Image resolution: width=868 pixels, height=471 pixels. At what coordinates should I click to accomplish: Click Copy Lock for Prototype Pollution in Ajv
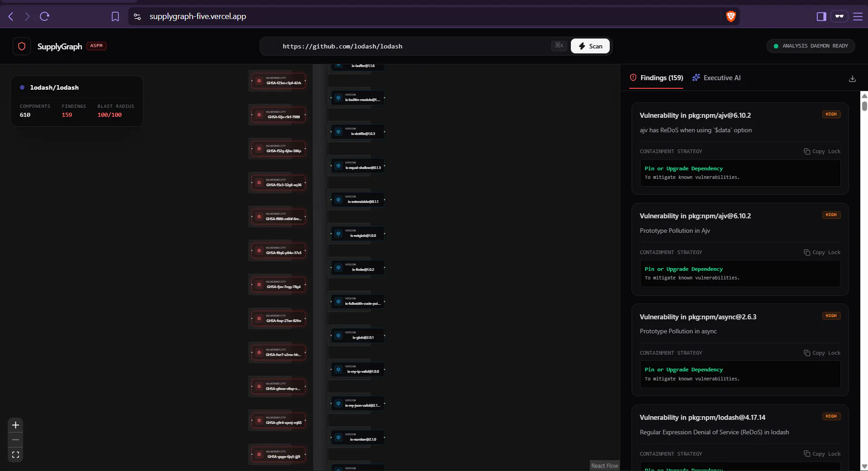(x=822, y=252)
